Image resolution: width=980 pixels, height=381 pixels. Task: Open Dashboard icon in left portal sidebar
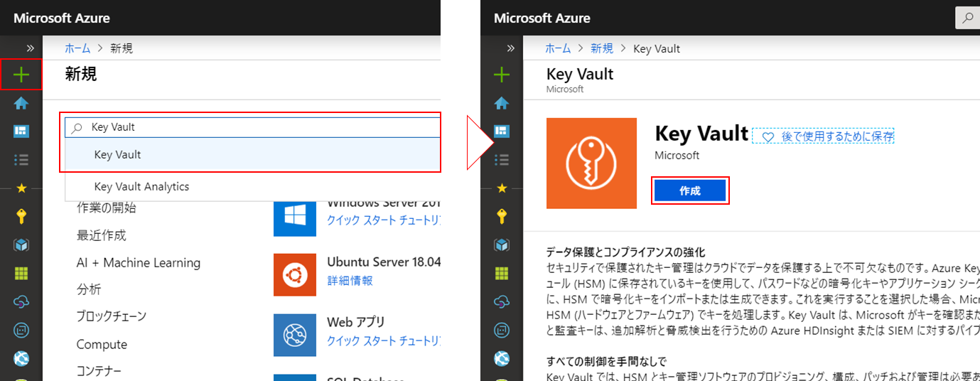click(x=21, y=132)
